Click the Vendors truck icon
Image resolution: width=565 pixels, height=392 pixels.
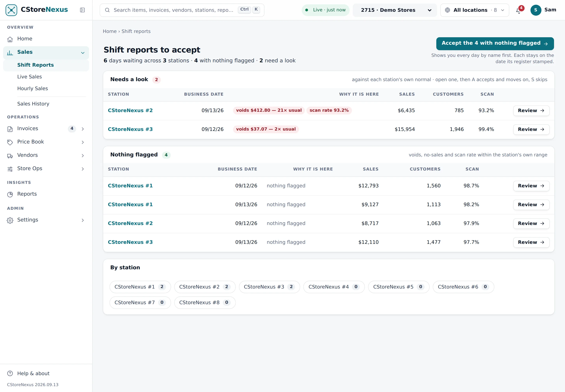coord(10,156)
